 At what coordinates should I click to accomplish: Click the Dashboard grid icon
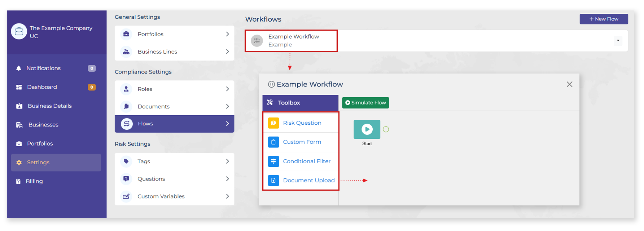[x=19, y=87]
